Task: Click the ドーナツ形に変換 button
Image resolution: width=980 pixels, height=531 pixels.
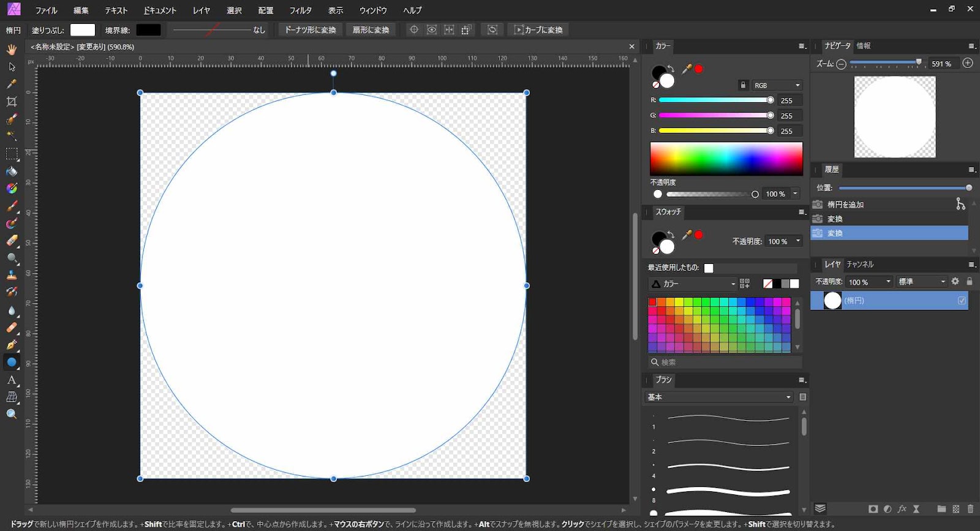Action: click(311, 30)
